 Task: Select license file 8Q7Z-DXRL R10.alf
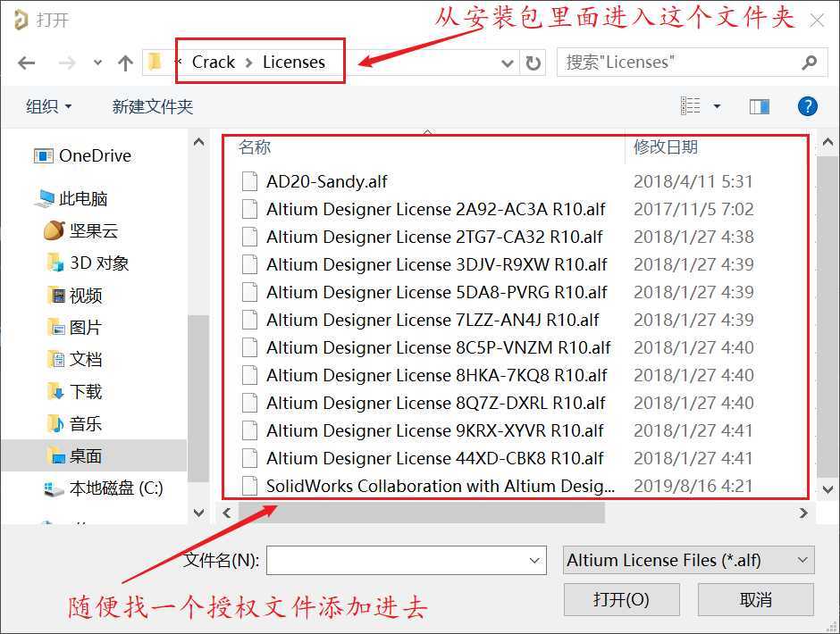pyautogui.click(x=435, y=404)
